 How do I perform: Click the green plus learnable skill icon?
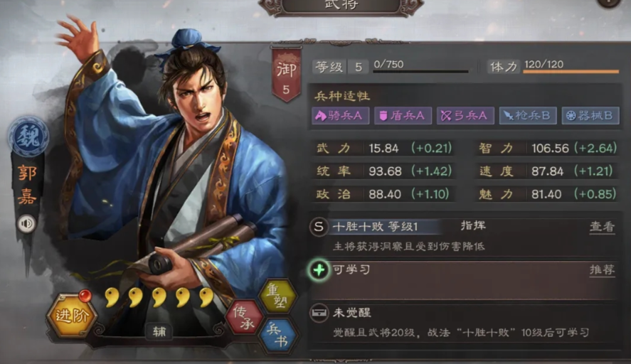(319, 270)
